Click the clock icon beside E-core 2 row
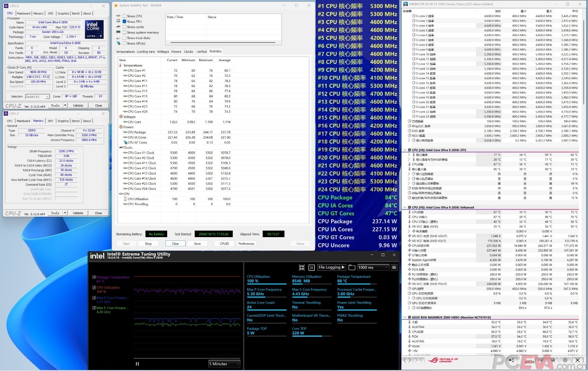Viewport: 588px width, 371px height. click(413, 16)
